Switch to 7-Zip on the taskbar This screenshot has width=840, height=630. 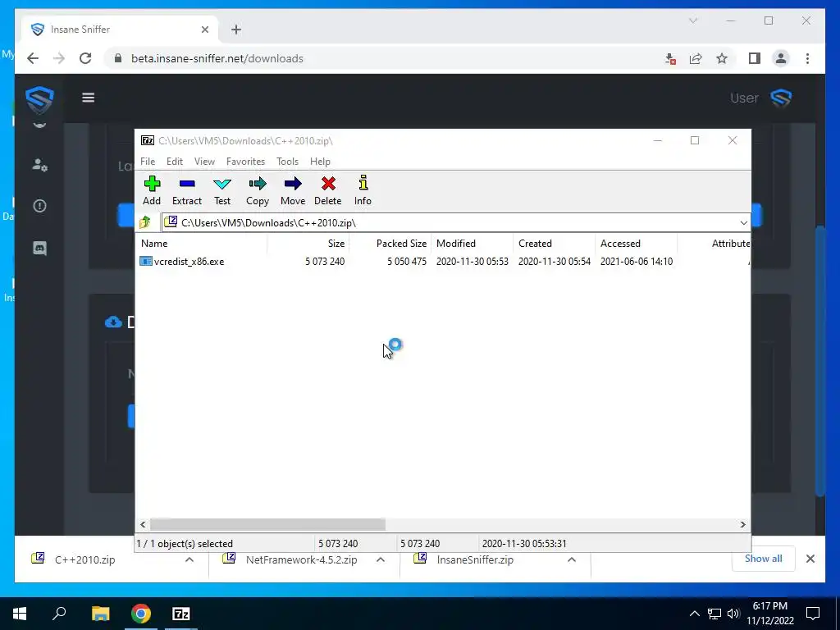click(181, 614)
